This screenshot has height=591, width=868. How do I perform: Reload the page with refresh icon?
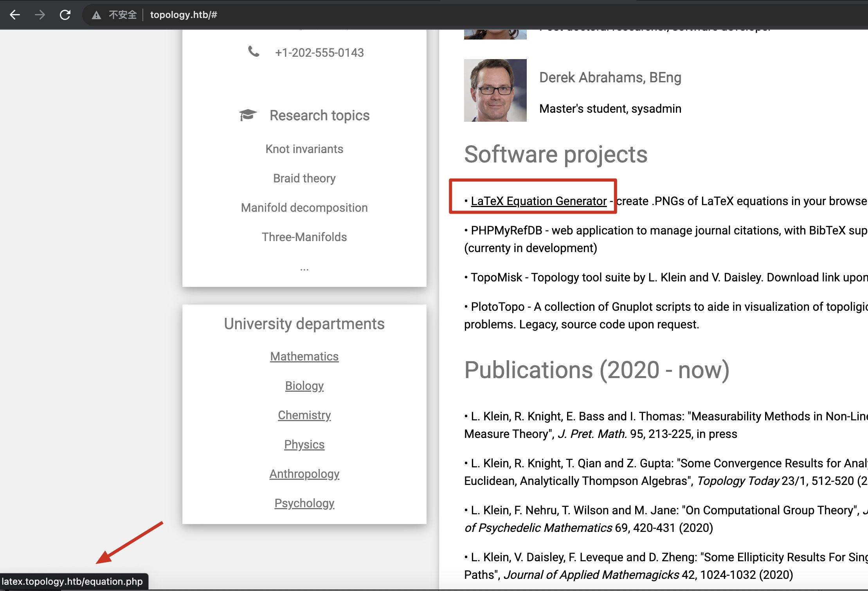(x=65, y=15)
